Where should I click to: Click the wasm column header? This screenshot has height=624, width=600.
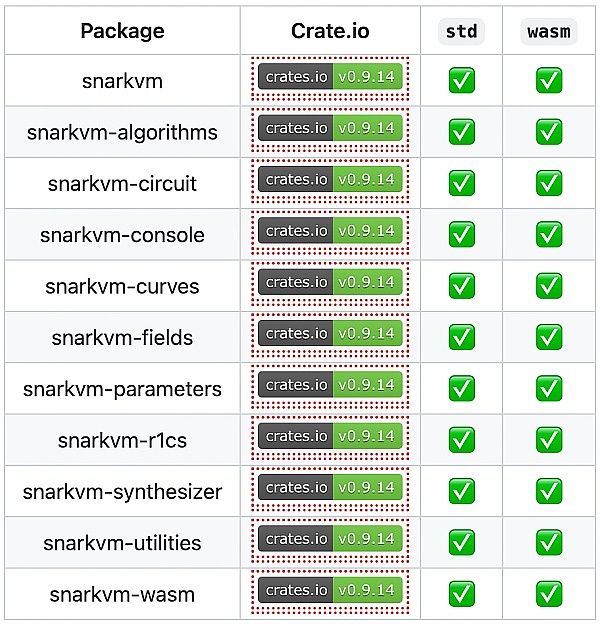pyautogui.click(x=549, y=31)
